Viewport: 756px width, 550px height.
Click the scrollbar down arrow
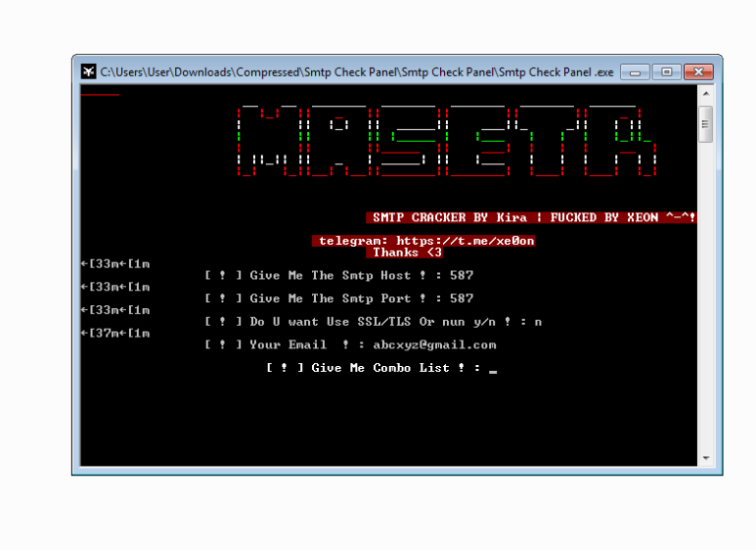[x=706, y=458]
